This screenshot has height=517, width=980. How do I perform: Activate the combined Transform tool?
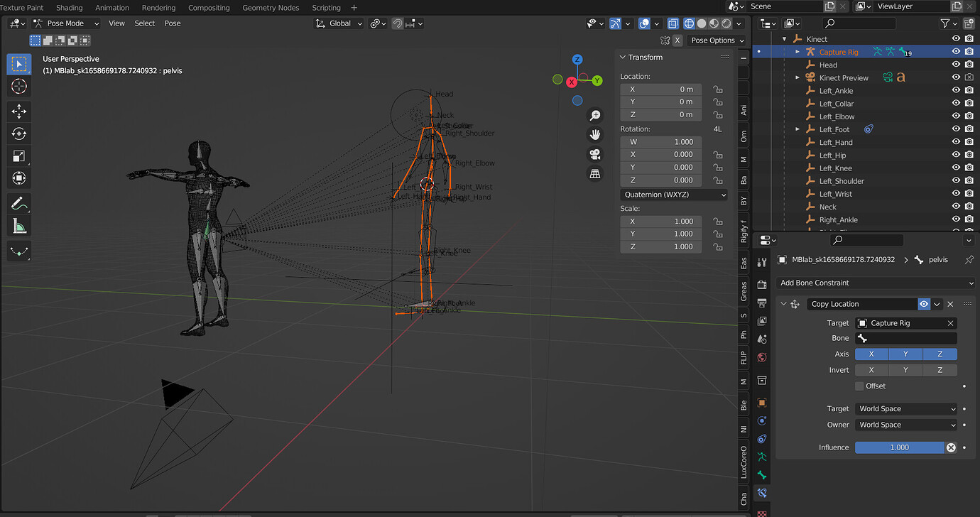coord(19,178)
